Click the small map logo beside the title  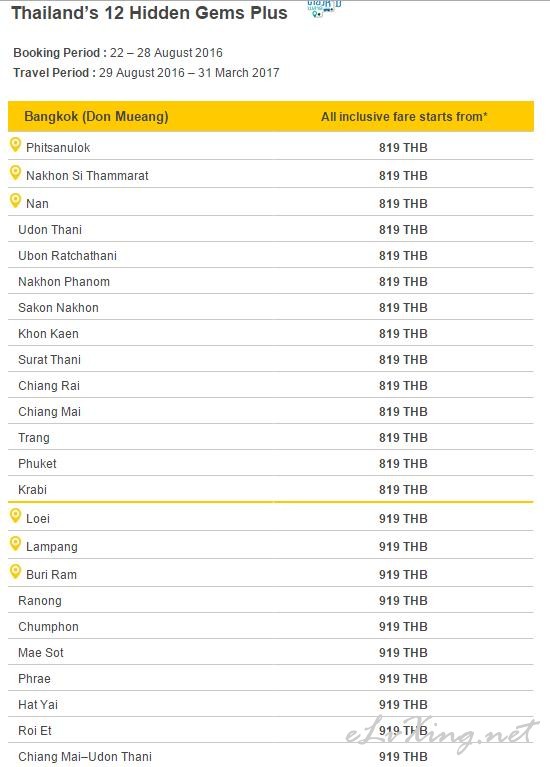pyautogui.click(x=324, y=8)
